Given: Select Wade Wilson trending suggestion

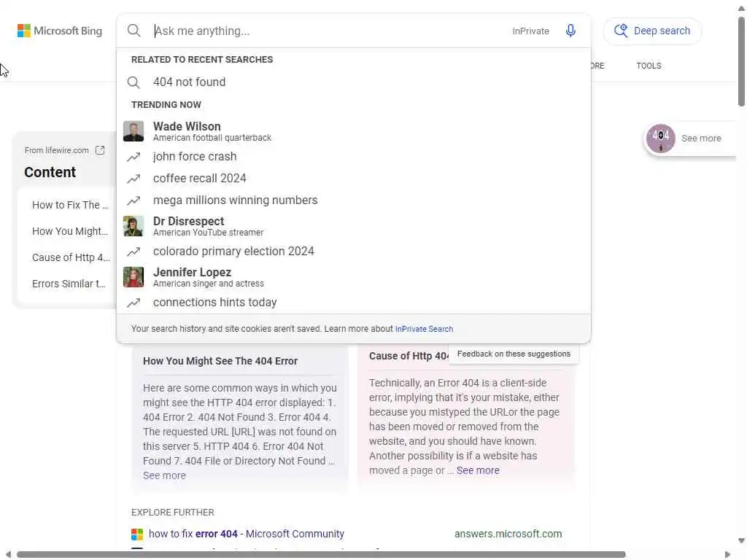Looking at the screenshot, I should [354, 131].
